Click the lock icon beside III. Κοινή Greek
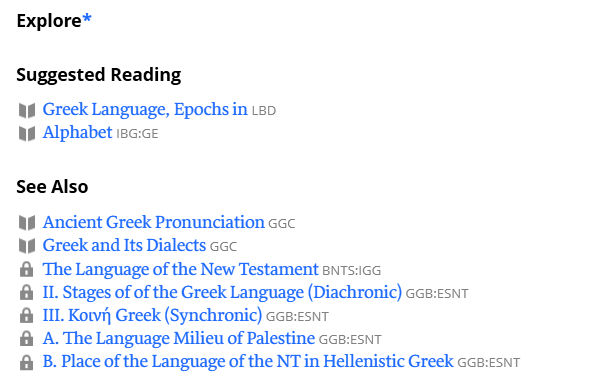Viewport: 615px width, 383px height. pos(26,316)
